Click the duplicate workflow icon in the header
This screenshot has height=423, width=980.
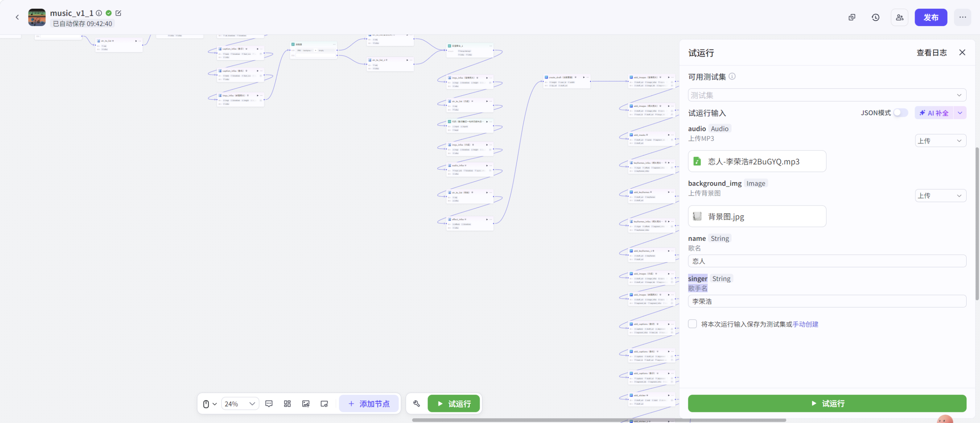852,17
